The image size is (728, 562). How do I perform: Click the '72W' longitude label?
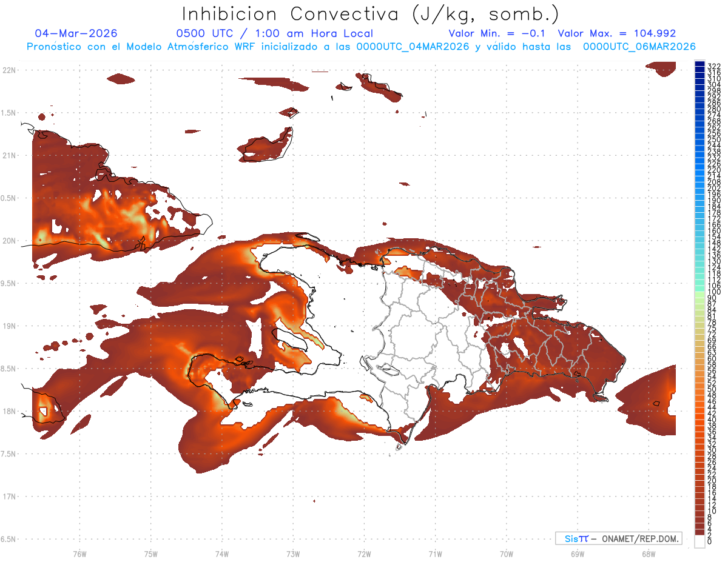pos(364,553)
